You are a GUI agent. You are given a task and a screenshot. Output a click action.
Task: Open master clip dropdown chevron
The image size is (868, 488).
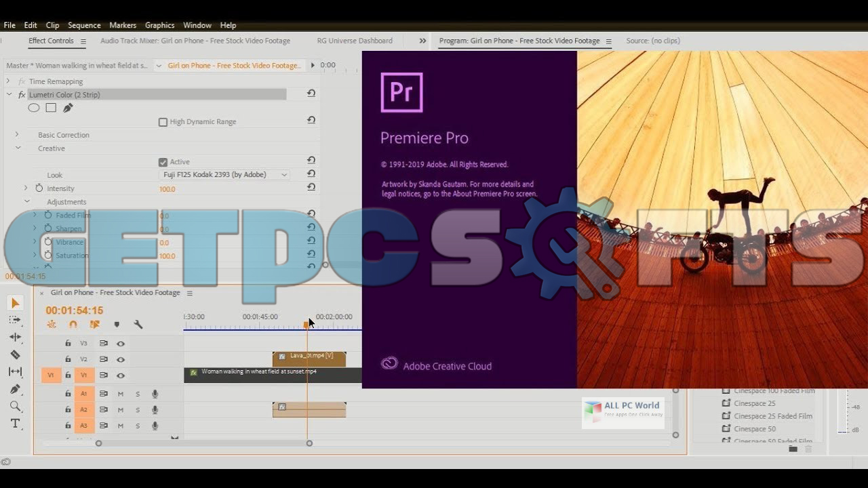pyautogui.click(x=159, y=66)
